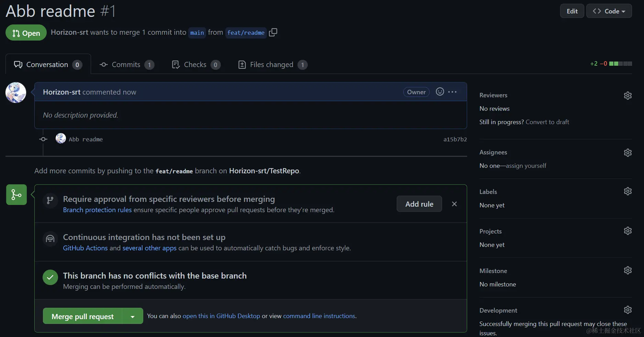Viewport: 644px width, 337px height.
Task: Click the Horizon-srt avatar beside the comment
Action: coord(16,93)
